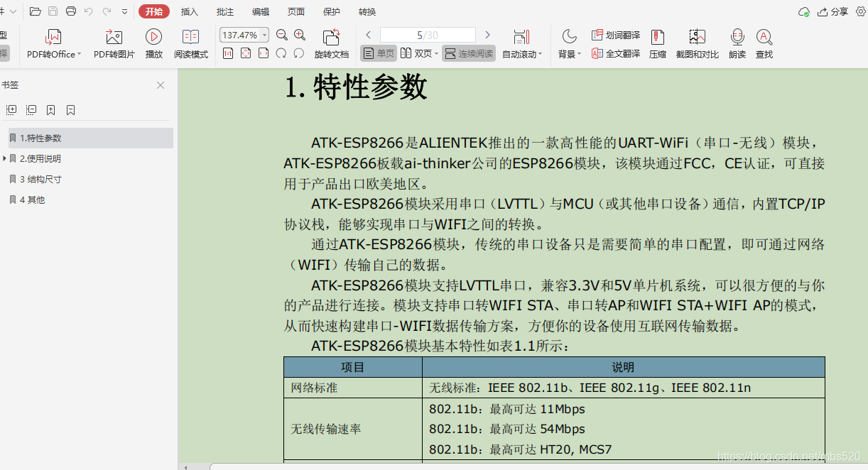Switch to the 保护 tab
This screenshot has width=868, height=470.
pos(332,12)
